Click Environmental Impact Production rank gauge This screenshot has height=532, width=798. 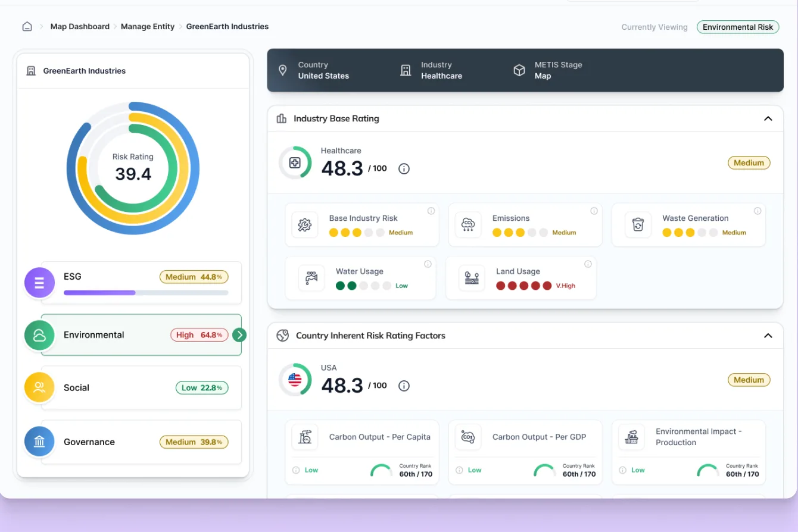coord(707,470)
